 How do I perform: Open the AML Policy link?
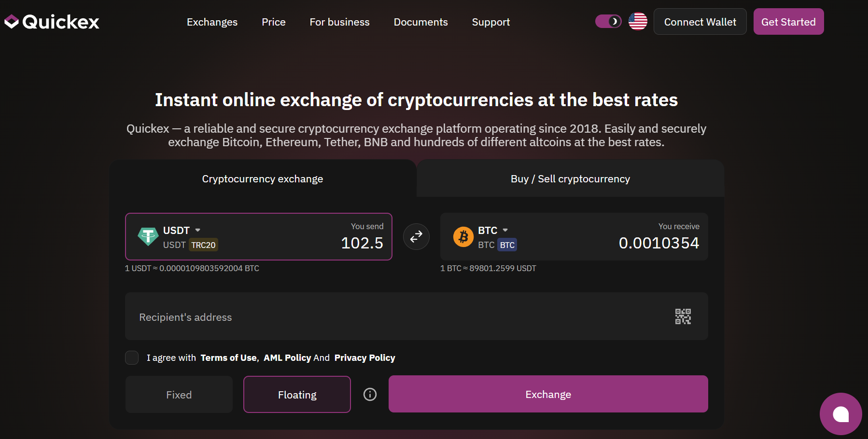[x=287, y=358]
